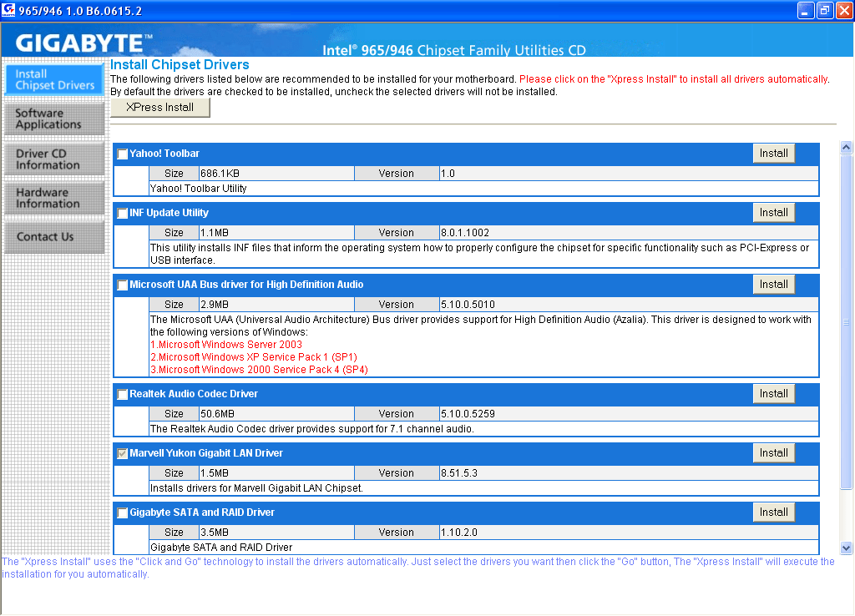Image resolution: width=855 pixels, height=616 pixels.
Task: Show the Hardware Information page
Action: point(54,198)
